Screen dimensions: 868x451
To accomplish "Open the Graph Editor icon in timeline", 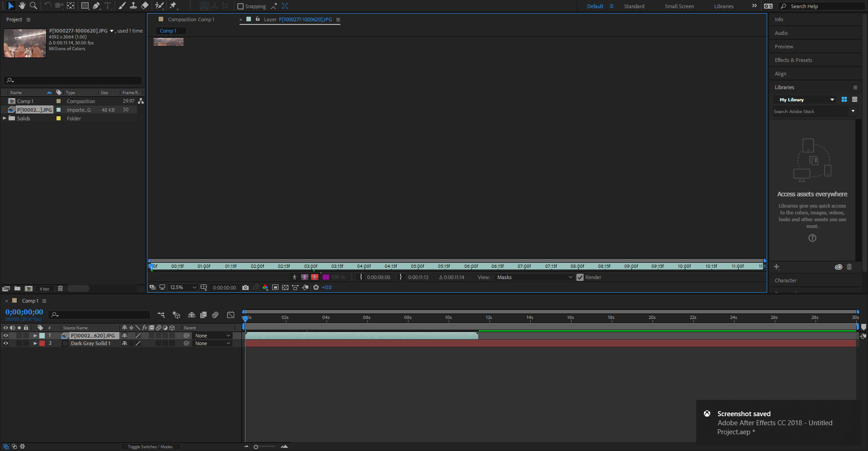I will [231, 315].
